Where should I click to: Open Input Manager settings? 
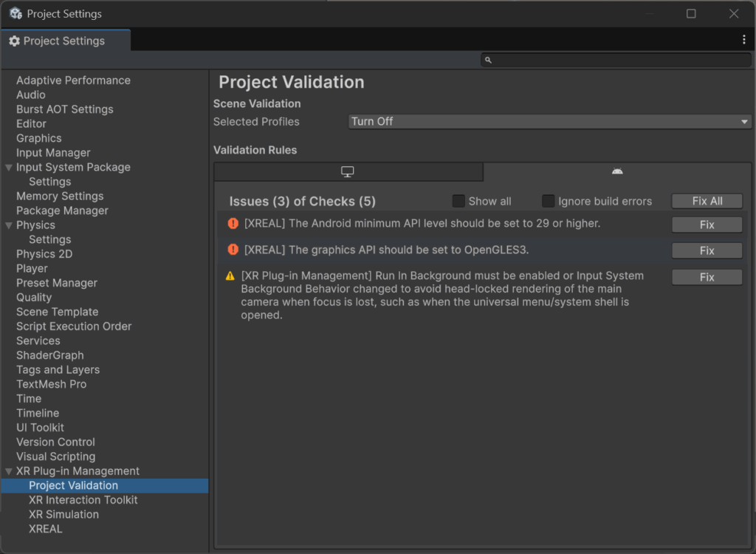[x=53, y=153]
